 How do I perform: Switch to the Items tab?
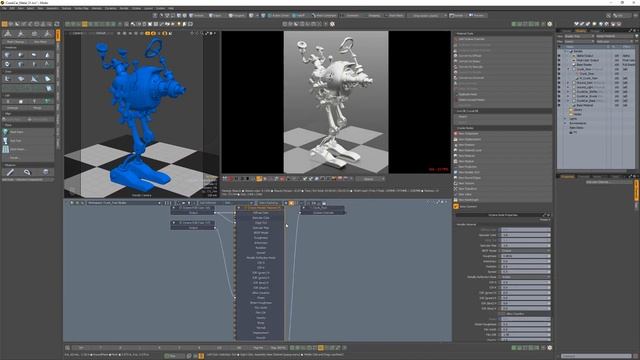(567, 30)
